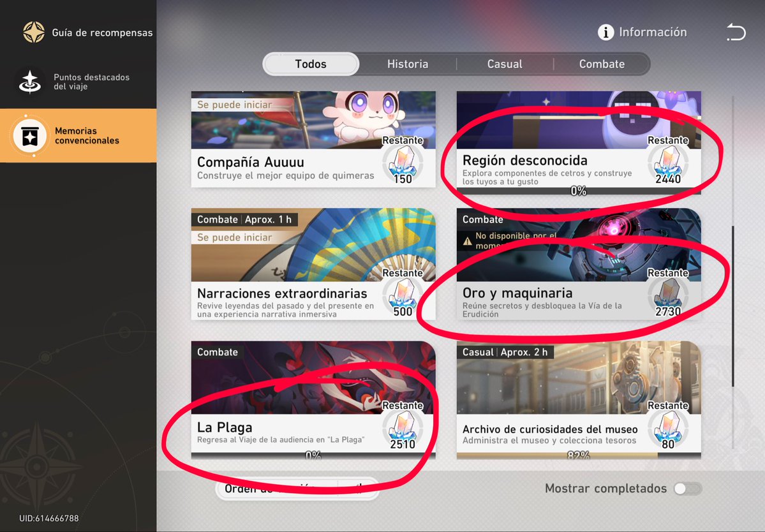This screenshot has width=765, height=532.
Task: Click the UID:614666788 text
Action: (48, 519)
